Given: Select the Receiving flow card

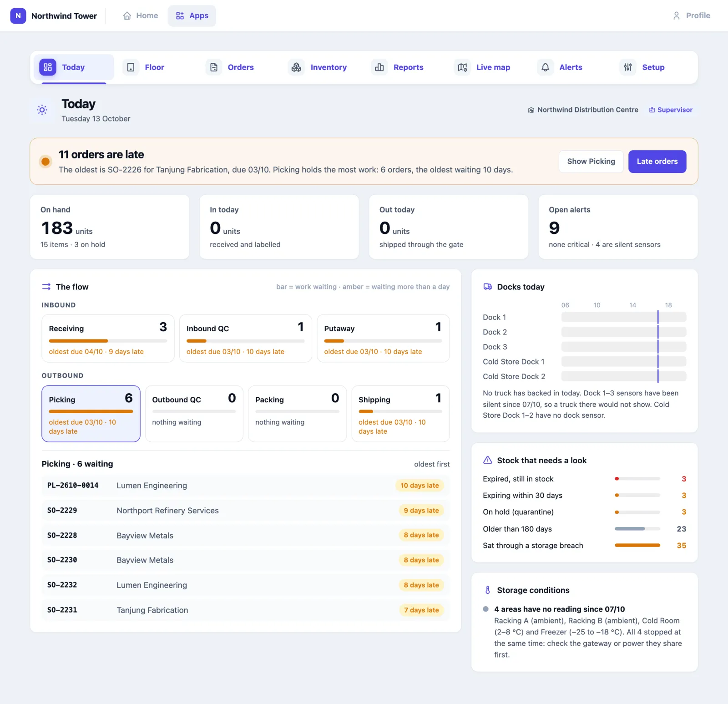Looking at the screenshot, I should [x=108, y=338].
